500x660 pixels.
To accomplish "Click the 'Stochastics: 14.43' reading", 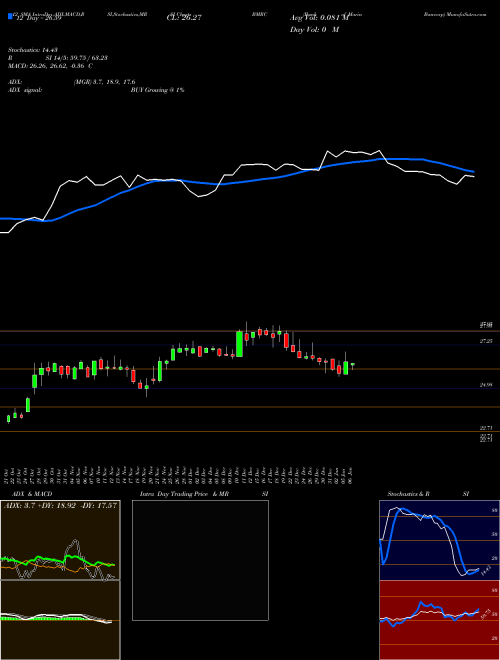I will pos(32,50).
